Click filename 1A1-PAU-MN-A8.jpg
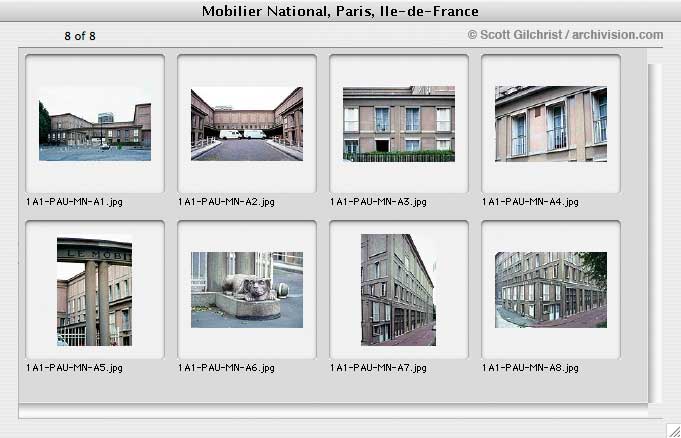Viewport: 681px width, 438px height. 530,368
